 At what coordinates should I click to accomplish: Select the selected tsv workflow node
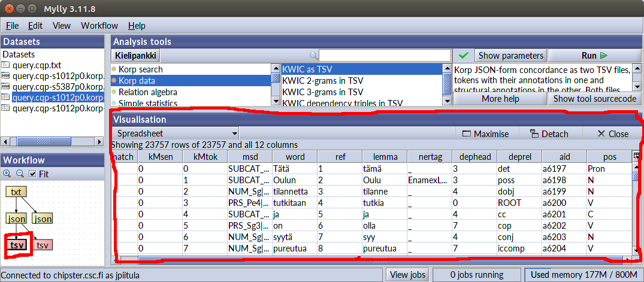[17, 245]
